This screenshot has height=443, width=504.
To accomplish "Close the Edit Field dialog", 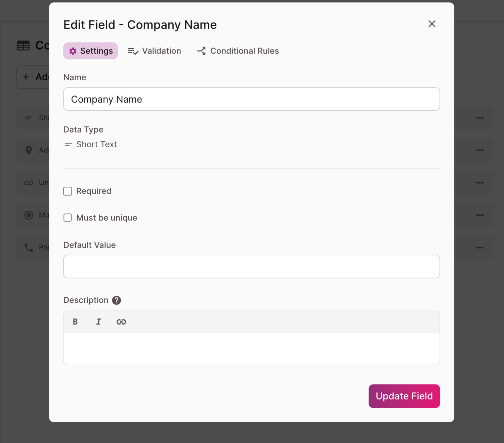I will tap(432, 24).
